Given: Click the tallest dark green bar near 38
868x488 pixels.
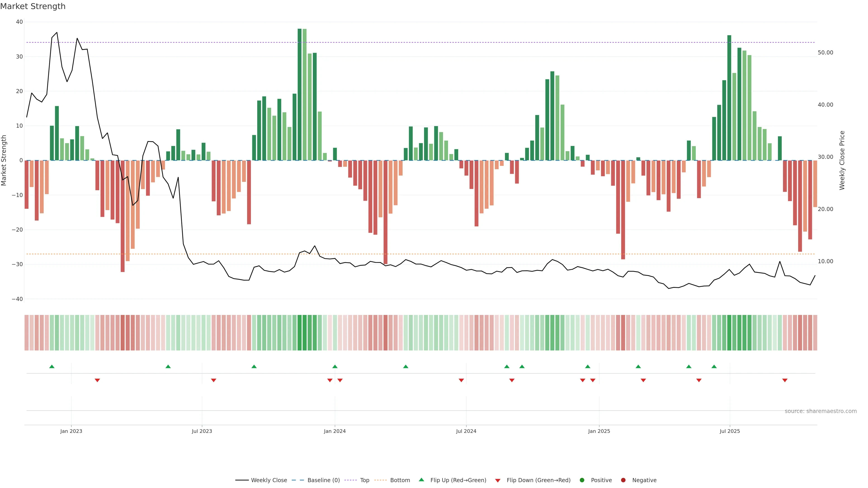Looking at the screenshot, I should coord(300,94).
